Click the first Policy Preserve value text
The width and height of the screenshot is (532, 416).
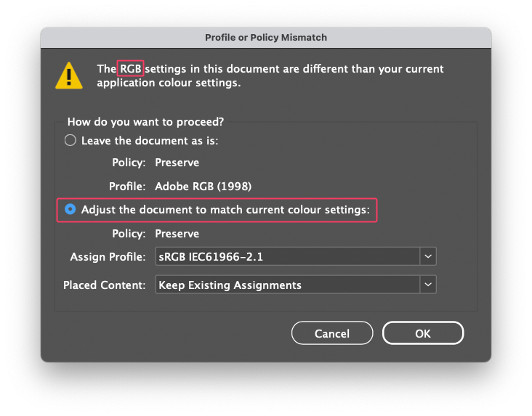click(x=177, y=163)
